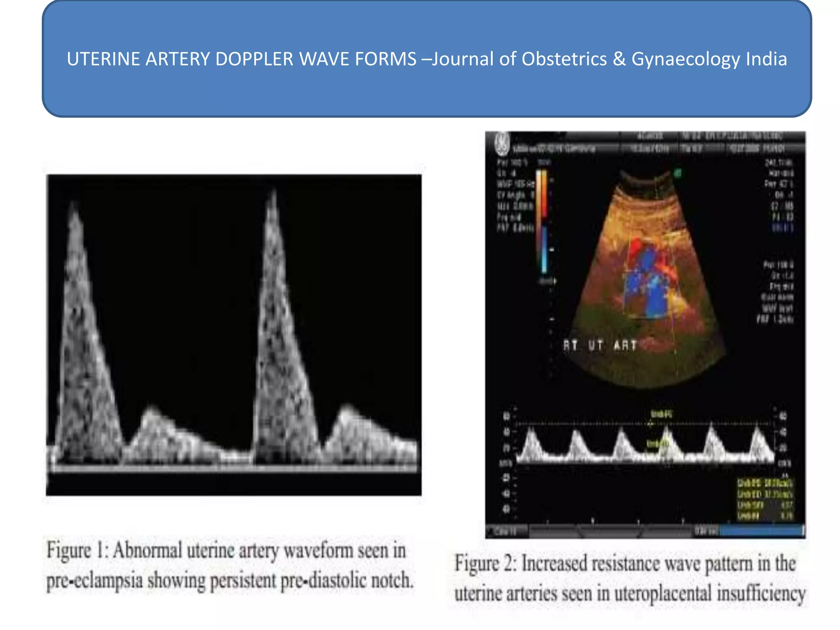
Task: Click the slide title about uterine artery Doppler
Action: click(x=427, y=59)
